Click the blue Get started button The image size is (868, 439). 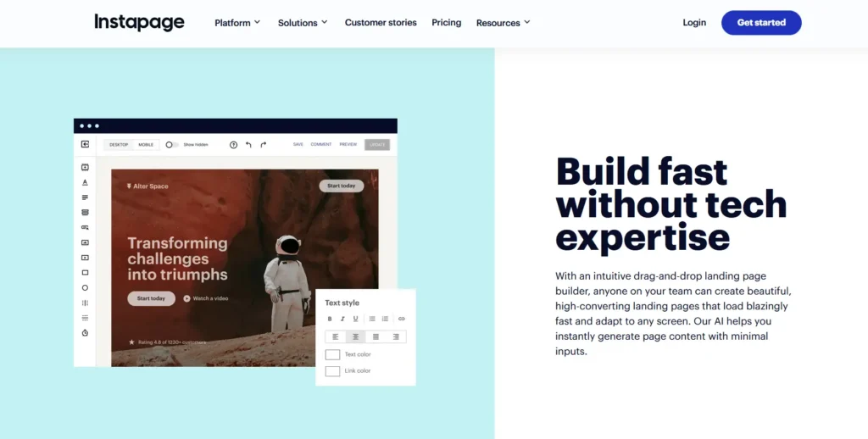[760, 23]
